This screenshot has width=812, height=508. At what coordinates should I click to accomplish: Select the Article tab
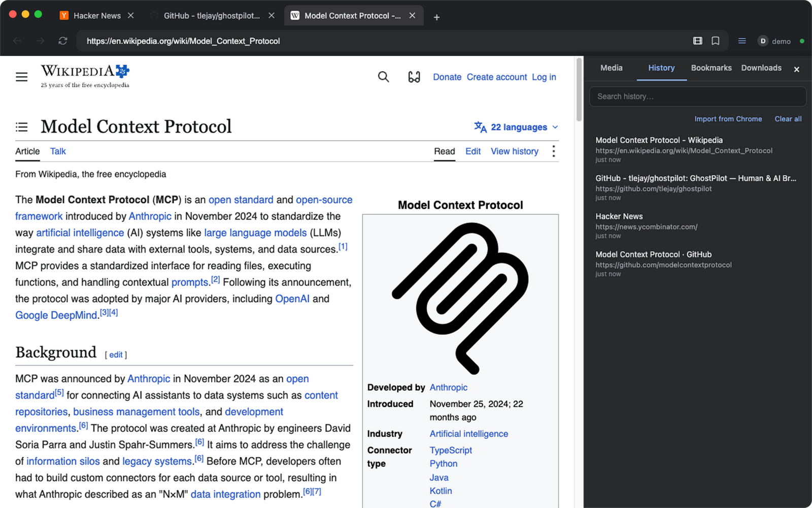27,151
